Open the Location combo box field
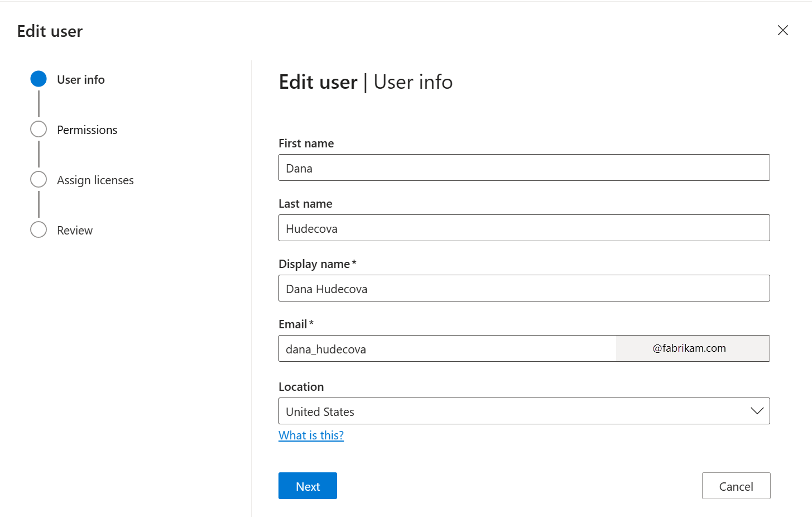This screenshot has width=812, height=517. 502,411
